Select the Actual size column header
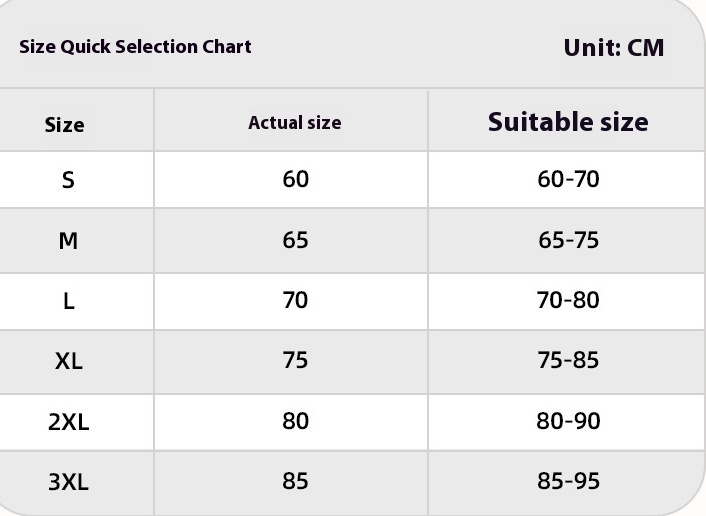The height and width of the screenshot is (516, 706). point(294,122)
